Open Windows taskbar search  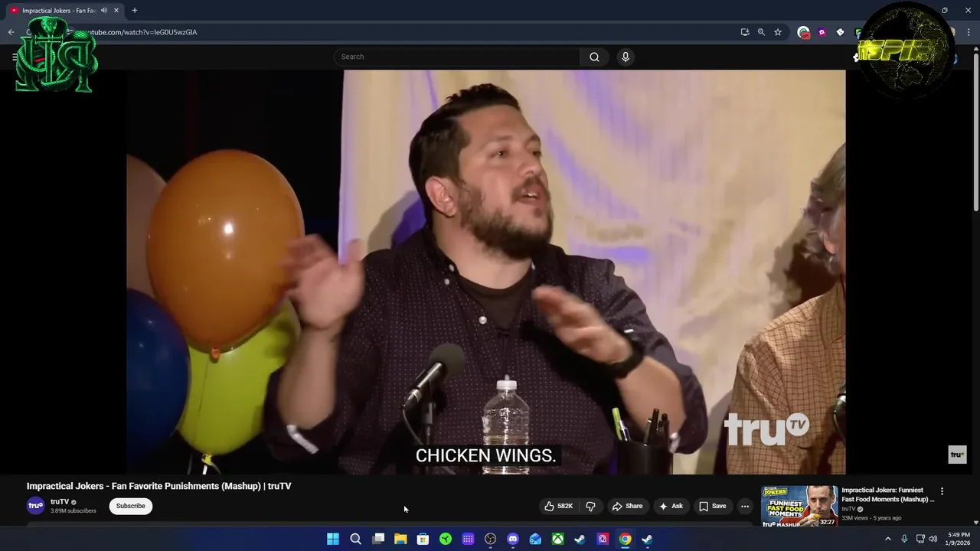(x=355, y=539)
